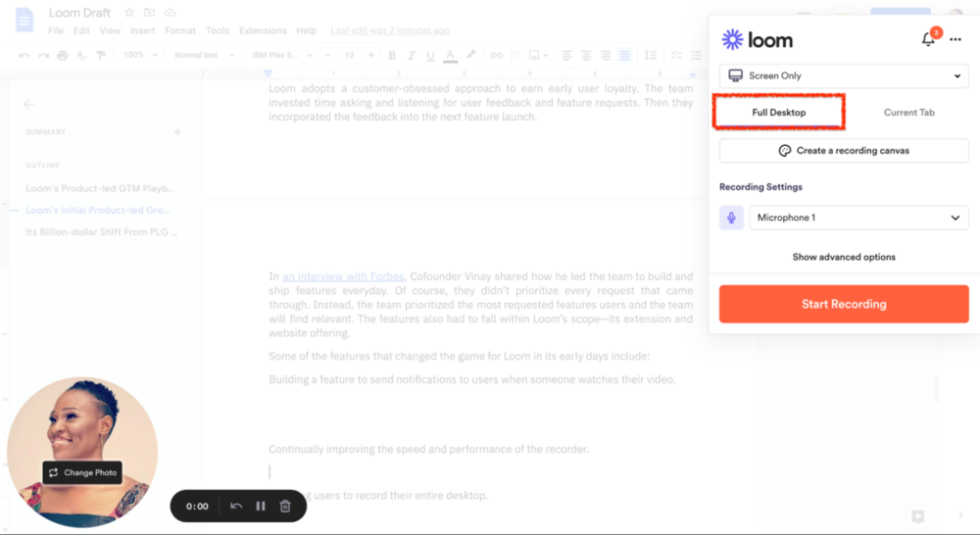Delete recording with the trash icon
This screenshot has height=535, width=980.
pos(285,507)
